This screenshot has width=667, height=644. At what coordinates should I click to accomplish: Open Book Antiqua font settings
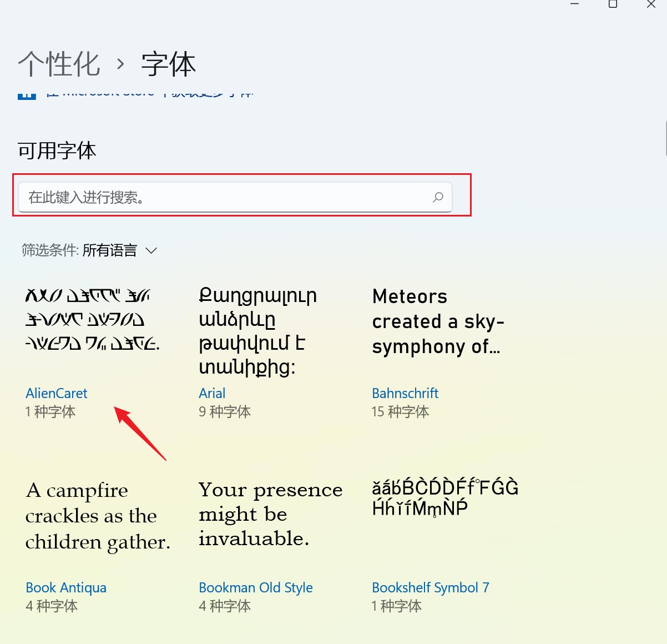65,587
